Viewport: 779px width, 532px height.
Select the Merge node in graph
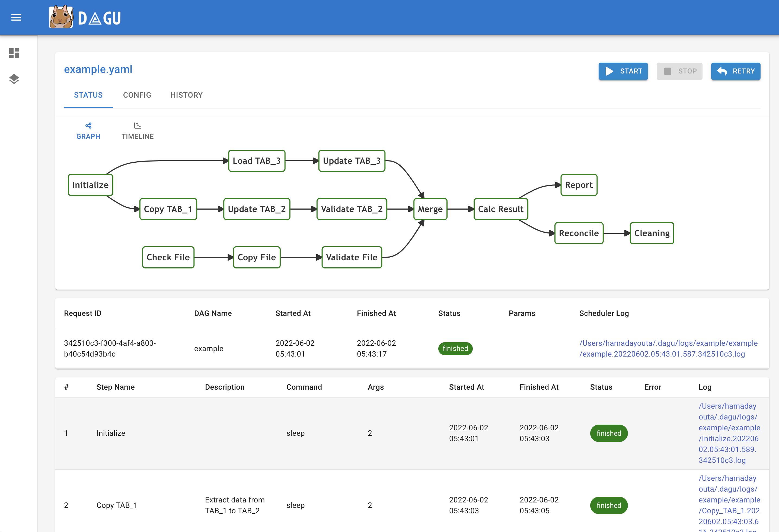click(x=430, y=209)
